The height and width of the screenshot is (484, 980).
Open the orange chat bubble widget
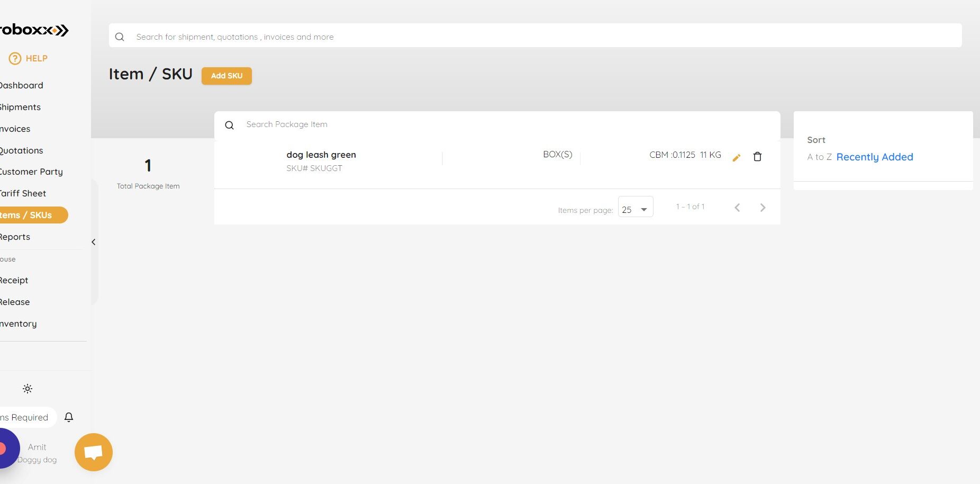(94, 452)
